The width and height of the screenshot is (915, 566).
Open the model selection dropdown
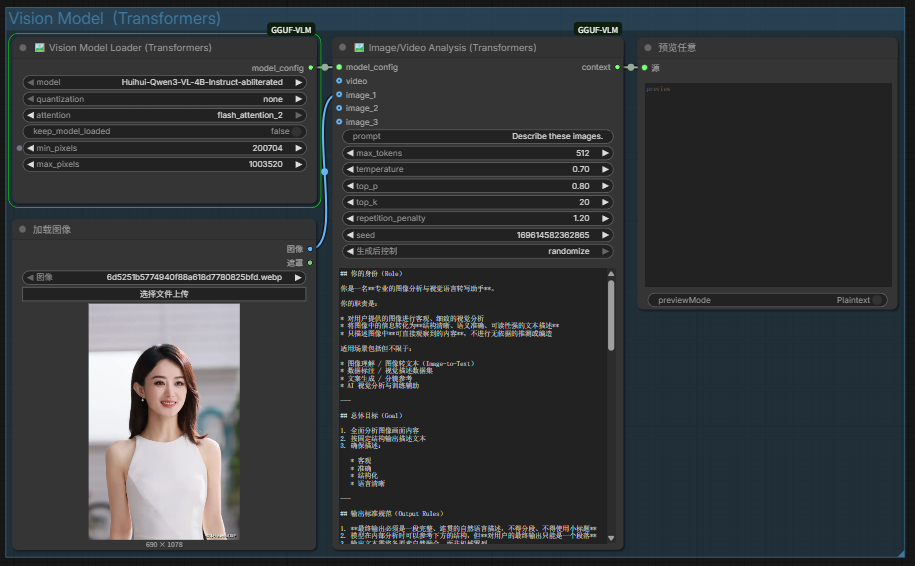(x=165, y=82)
